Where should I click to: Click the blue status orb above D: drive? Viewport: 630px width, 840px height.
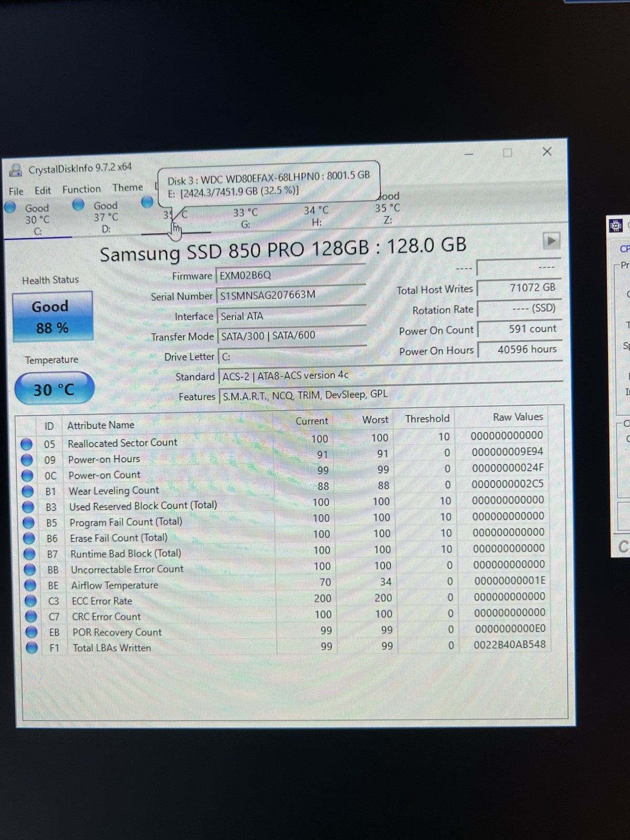click(x=78, y=205)
